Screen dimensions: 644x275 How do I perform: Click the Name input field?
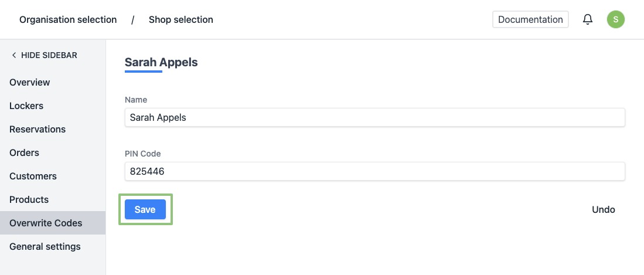point(374,117)
